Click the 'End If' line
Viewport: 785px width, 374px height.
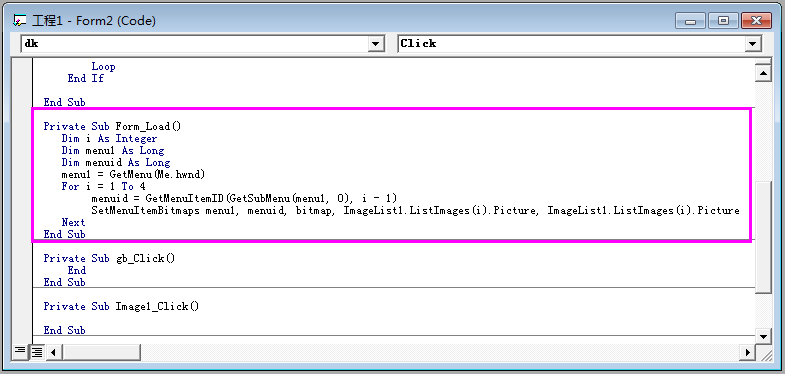86,79
